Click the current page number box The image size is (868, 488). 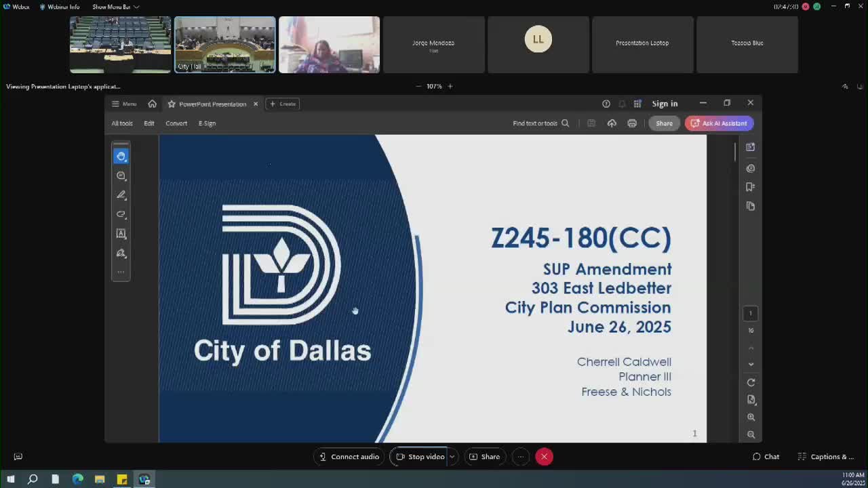751,313
